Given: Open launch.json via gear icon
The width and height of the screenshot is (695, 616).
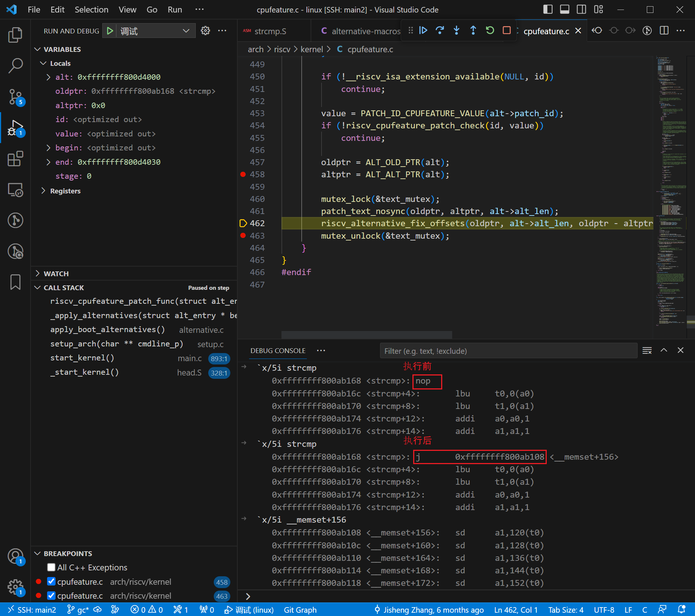Looking at the screenshot, I should [x=205, y=31].
